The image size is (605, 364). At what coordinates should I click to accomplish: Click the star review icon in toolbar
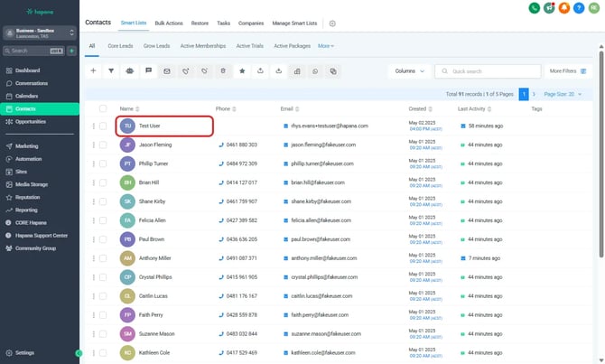[x=241, y=70]
